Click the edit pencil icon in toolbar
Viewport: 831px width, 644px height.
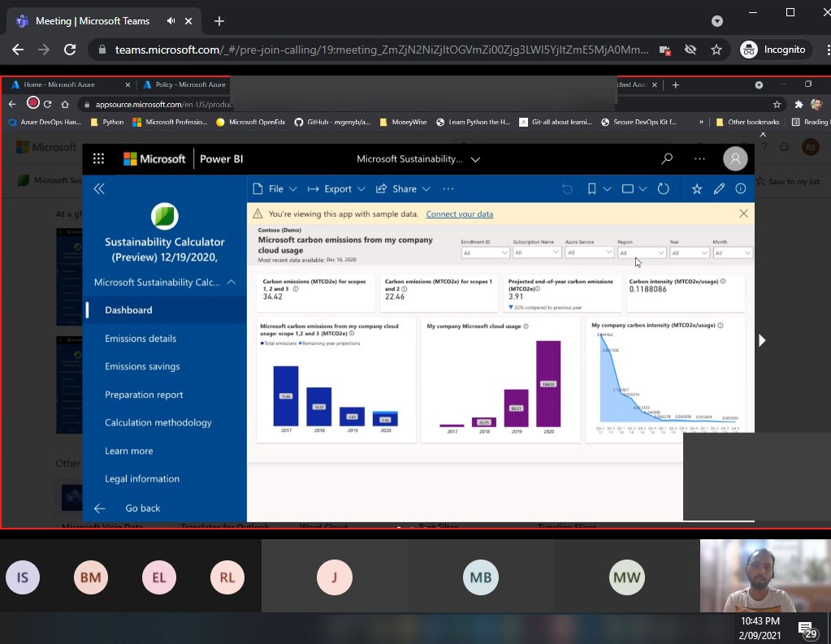tap(719, 188)
